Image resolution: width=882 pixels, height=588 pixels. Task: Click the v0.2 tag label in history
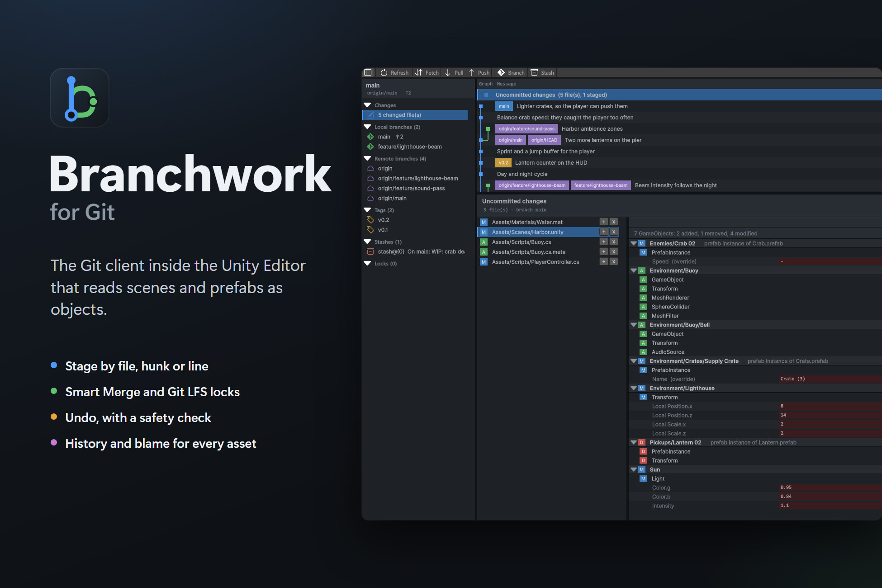click(x=503, y=163)
